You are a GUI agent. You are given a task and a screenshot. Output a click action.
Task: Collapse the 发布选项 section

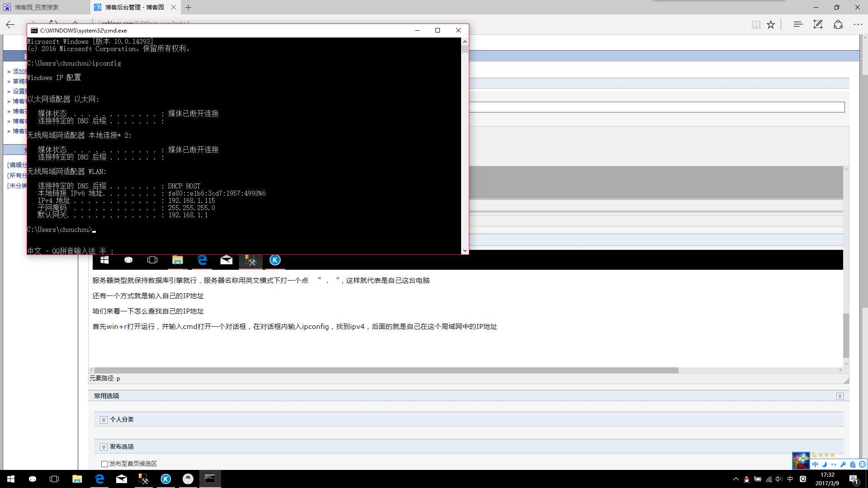tap(104, 447)
